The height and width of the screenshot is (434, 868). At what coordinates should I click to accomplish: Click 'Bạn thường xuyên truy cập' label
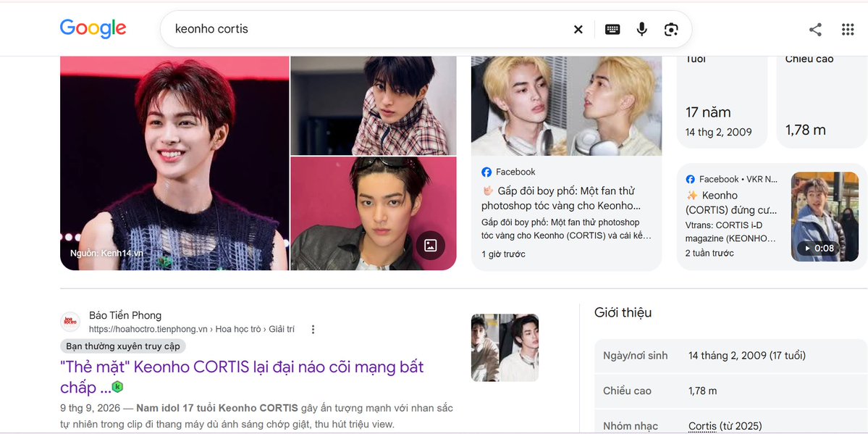click(x=123, y=346)
